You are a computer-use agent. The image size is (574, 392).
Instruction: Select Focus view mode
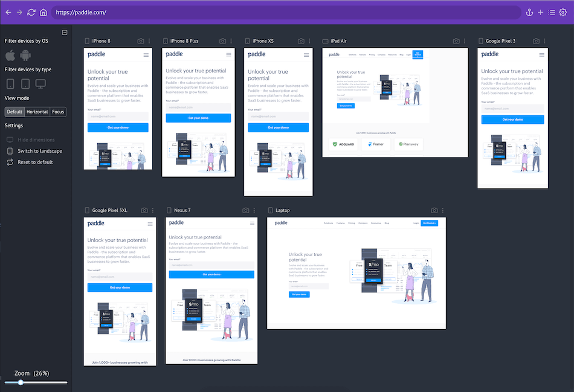[x=58, y=112]
